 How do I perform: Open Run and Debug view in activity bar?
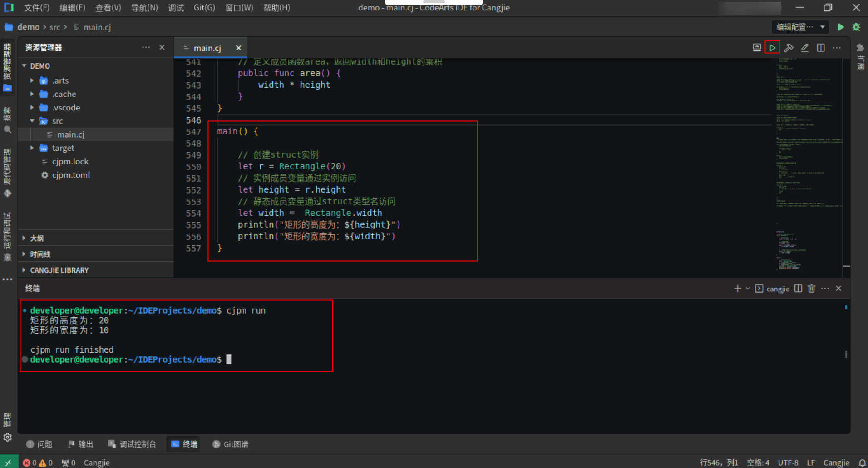pyautogui.click(x=7, y=237)
